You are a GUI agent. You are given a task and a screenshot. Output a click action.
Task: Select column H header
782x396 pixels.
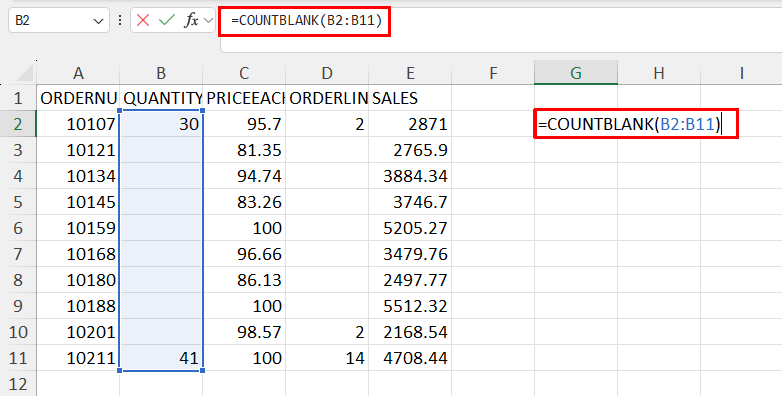(x=659, y=73)
